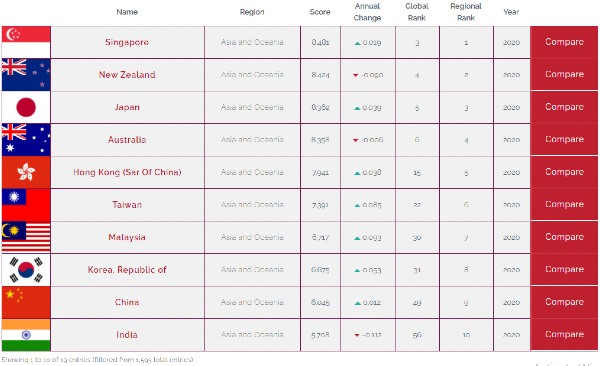This screenshot has height=366, width=600.
Task: Sort table by Score column header
Action: (x=320, y=12)
